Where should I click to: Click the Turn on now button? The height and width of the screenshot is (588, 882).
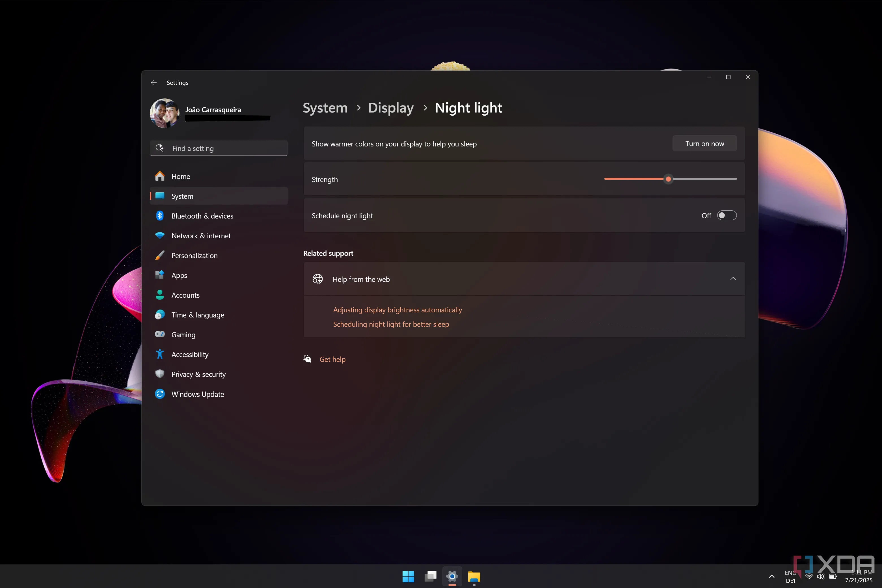(704, 143)
